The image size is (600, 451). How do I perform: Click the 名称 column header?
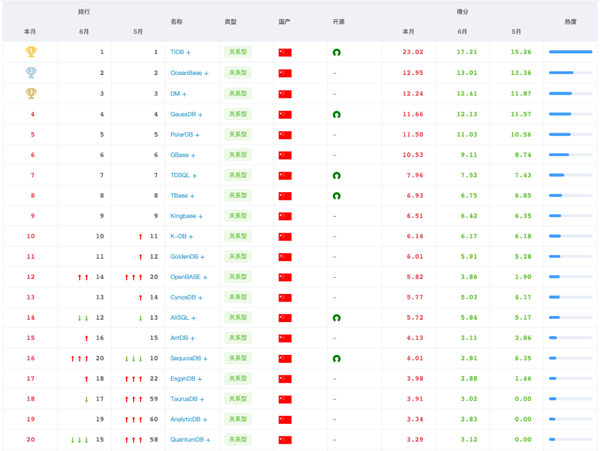pyautogui.click(x=177, y=20)
